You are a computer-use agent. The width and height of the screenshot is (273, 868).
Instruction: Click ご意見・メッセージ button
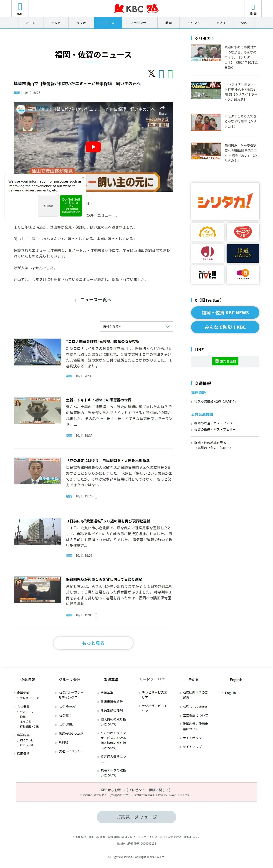tap(136, 817)
